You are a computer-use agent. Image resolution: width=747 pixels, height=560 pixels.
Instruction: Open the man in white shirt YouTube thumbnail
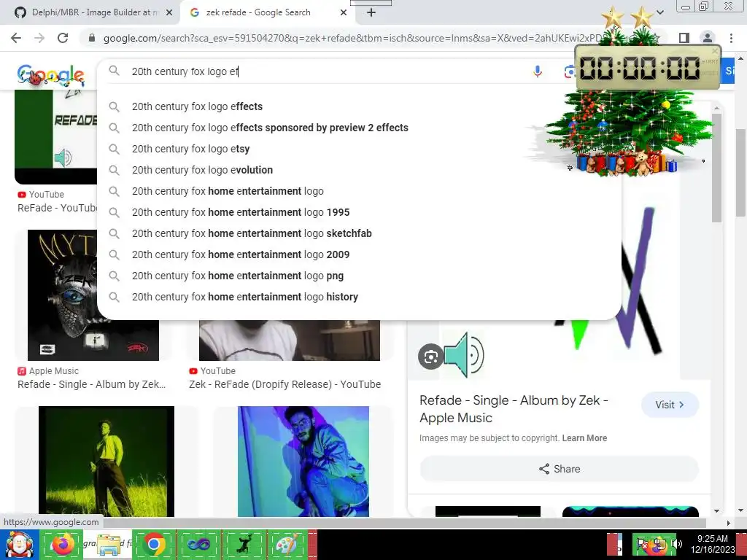click(289, 340)
